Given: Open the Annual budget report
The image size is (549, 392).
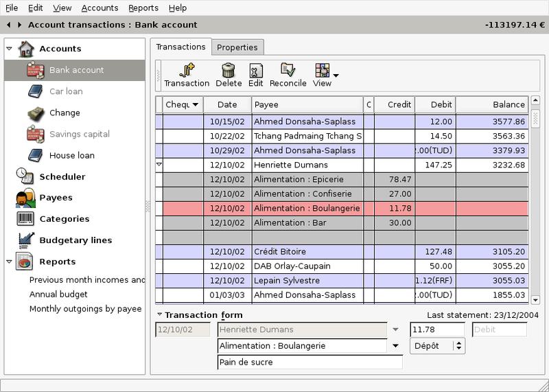Looking at the screenshot, I should [x=58, y=295].
